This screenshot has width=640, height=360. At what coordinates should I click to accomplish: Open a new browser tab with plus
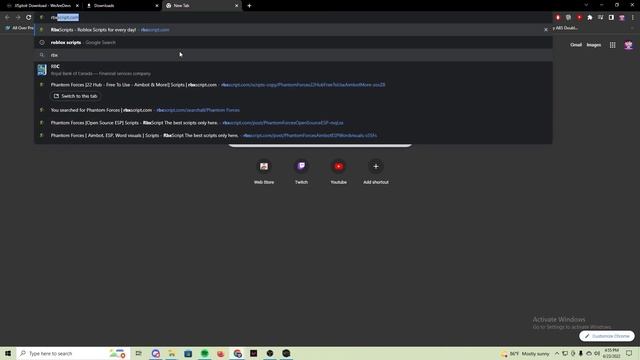point(249,6)
